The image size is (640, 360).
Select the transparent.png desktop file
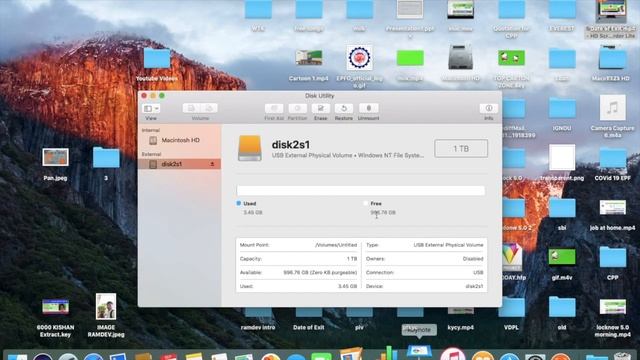(562, 158)
